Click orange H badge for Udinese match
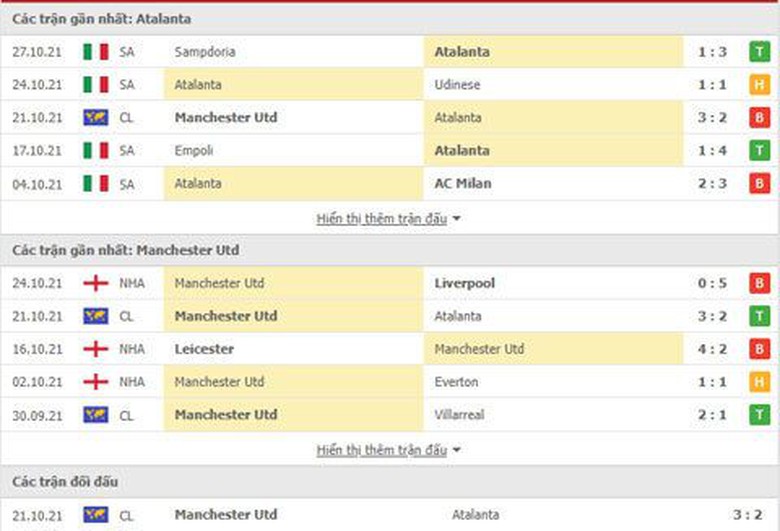Viewport: 780px width, 531px height. (759, 85)
